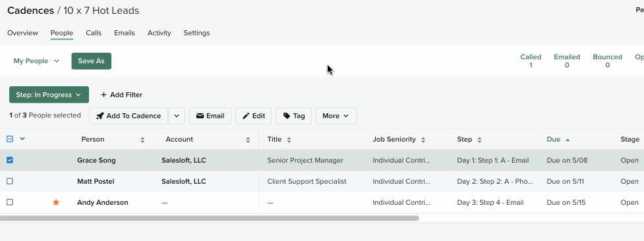The image size is (644, 241).
Task: Click Due on 5/08 cell
Action: coord(567,160)
